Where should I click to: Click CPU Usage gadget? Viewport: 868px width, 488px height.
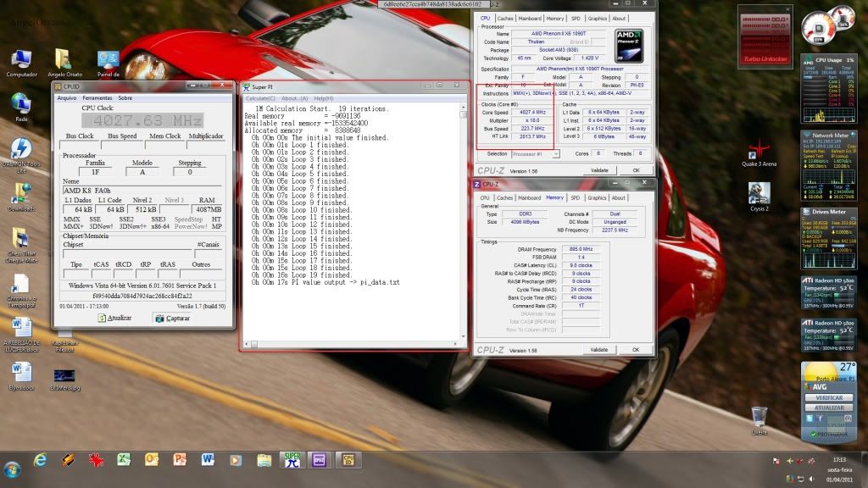click(x=828, y=88)
